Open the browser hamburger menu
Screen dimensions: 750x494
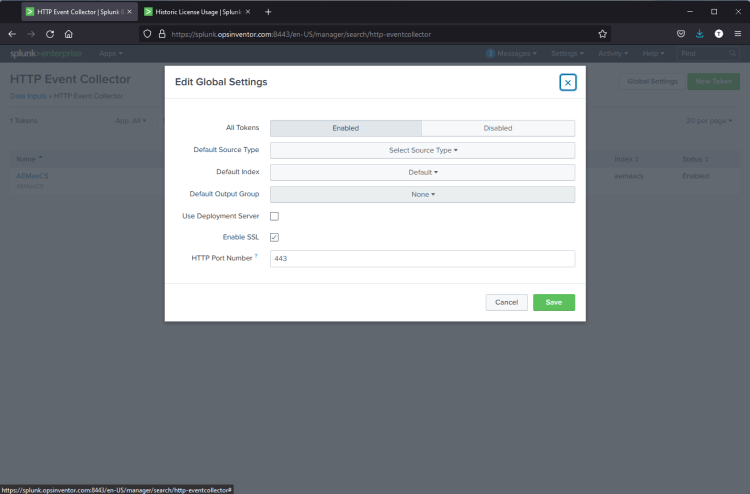tap(738, 34)
